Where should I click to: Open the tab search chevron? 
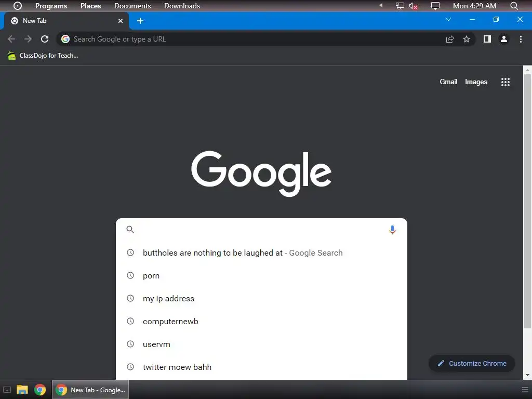[448, 19]
